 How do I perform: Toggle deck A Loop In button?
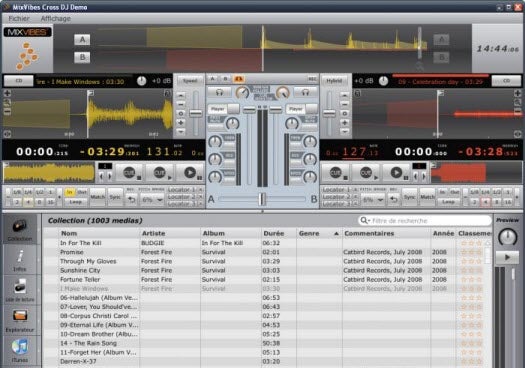tap(70, 192)
